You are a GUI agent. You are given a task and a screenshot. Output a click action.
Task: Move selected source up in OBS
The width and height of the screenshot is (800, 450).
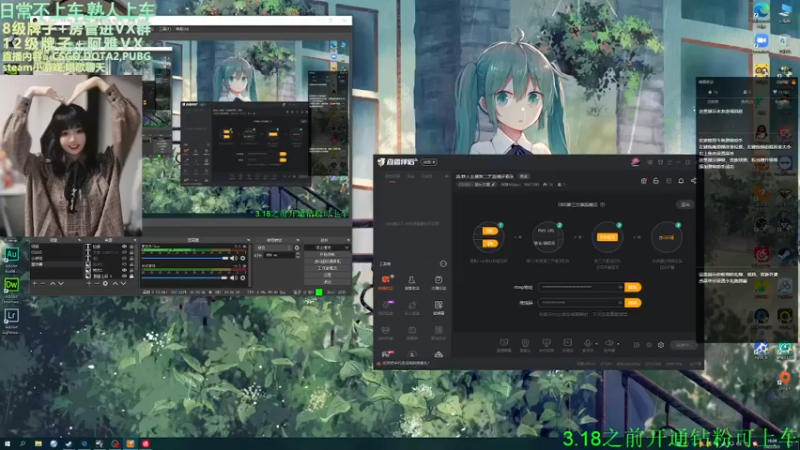click(x=115, y=283)
